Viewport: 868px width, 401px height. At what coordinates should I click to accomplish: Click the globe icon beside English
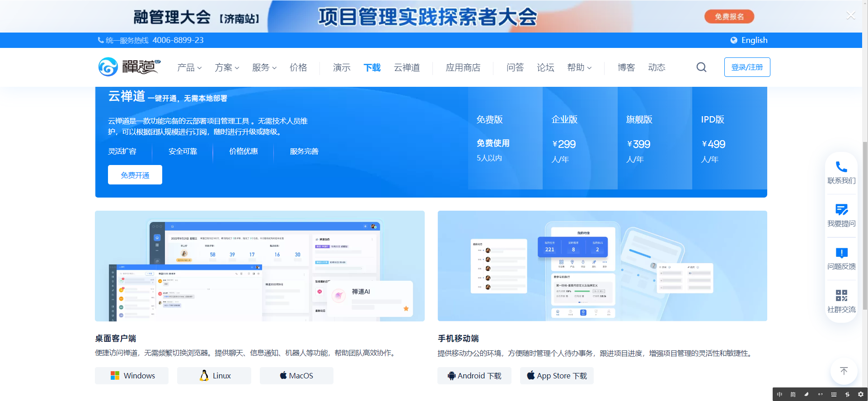tap(734, 40)
